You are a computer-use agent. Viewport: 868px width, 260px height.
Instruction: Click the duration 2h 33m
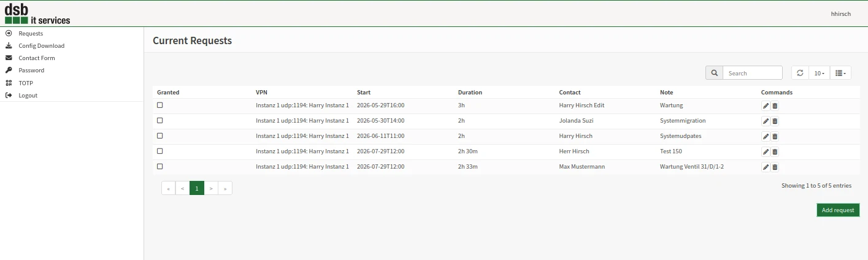click(468, 167)
